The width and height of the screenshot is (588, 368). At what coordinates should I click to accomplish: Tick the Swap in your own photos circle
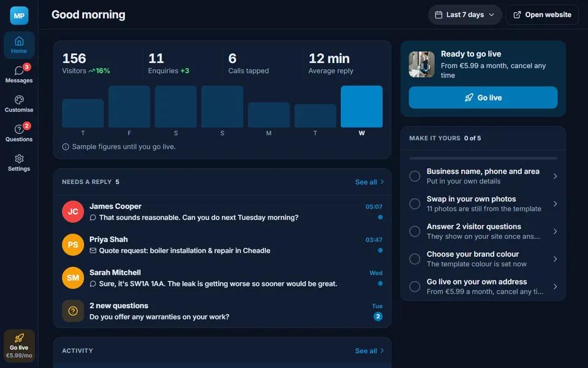[x=415, y=204]
